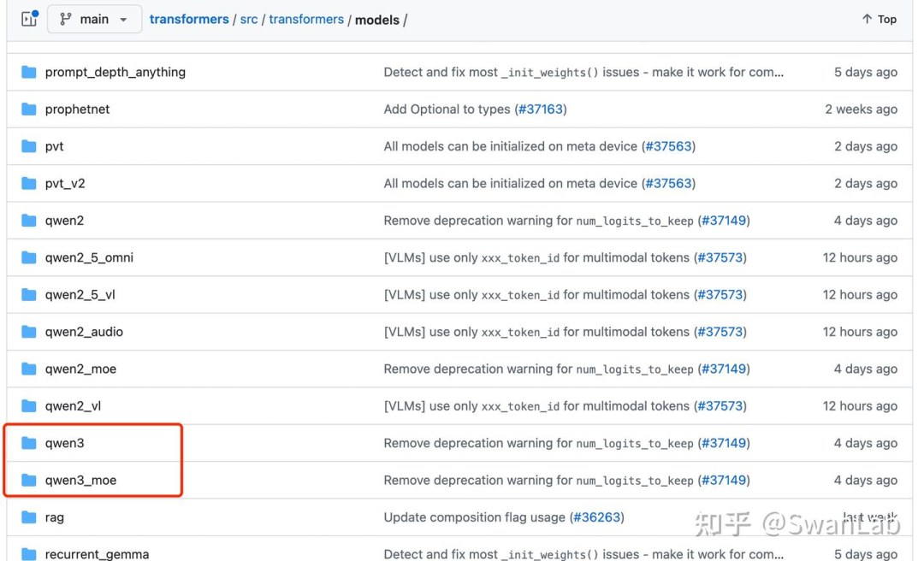
Task: Click the folder icon for prompt_depth_anything
Action: coord(29,72)
